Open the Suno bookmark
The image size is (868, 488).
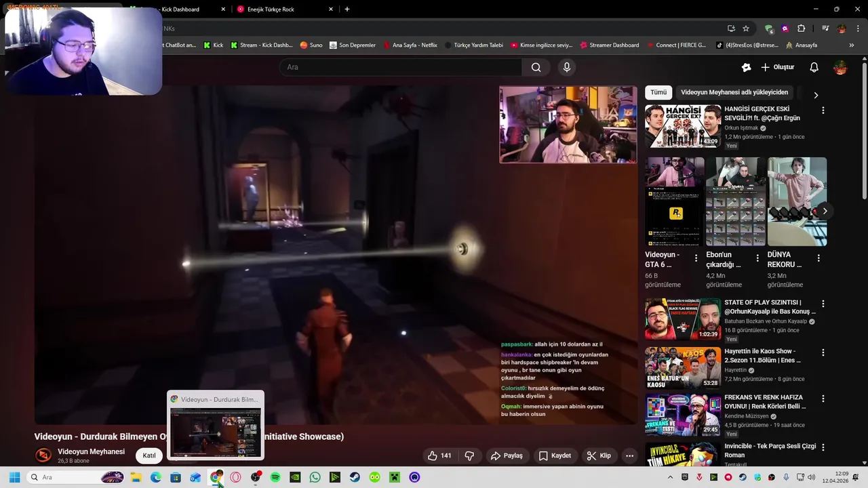click(311, 45)
